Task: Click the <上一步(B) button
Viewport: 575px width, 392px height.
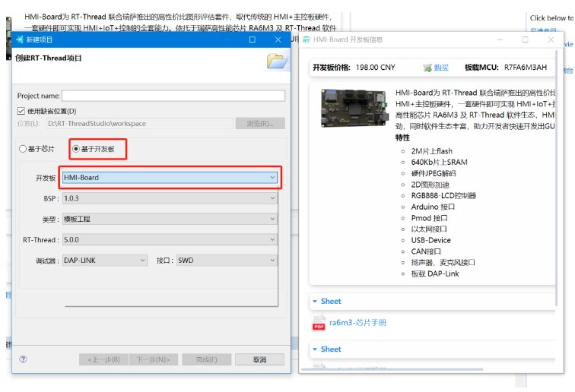Action: [103, 359]
